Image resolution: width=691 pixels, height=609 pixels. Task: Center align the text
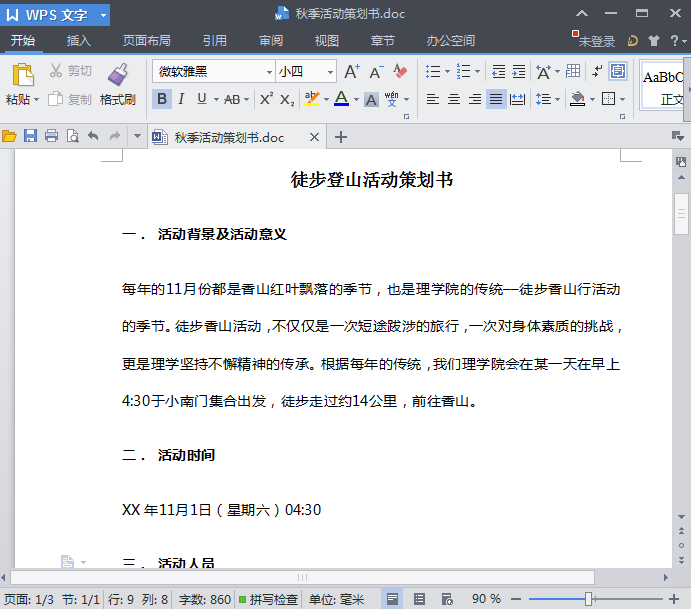[x=454, y=99]
